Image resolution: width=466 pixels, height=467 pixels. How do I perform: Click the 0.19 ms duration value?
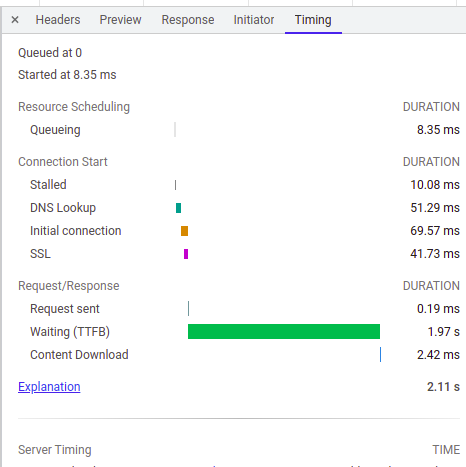click(438, 309)
